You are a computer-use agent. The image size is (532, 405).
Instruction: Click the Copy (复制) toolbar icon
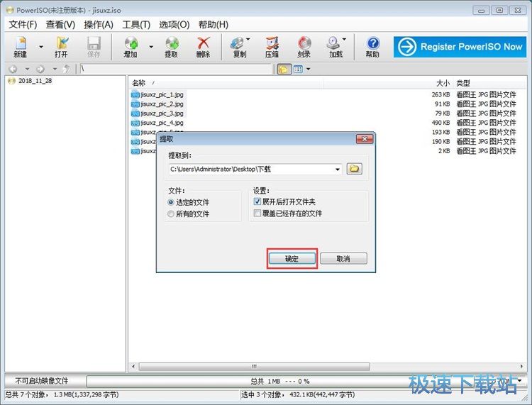239,47
